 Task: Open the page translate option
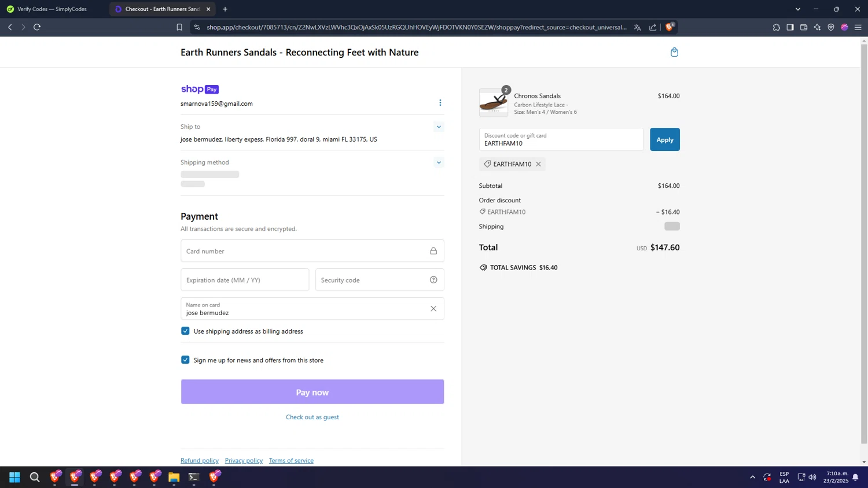coord(637,27)
